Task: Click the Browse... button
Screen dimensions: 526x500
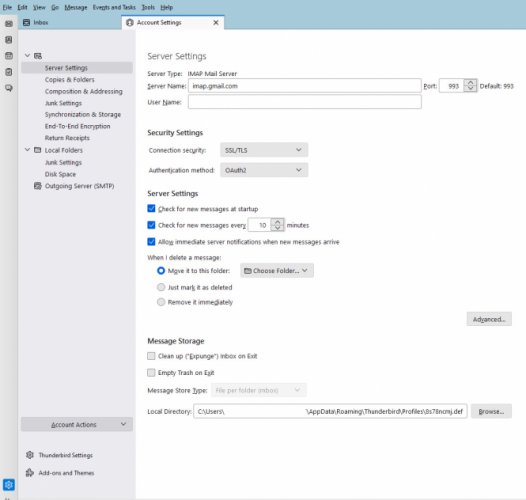Action: pyautogui.click(x=491, y=411)
